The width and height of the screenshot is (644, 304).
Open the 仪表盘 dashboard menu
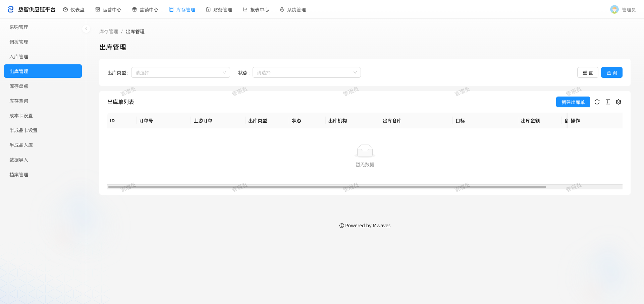point(74,10)
